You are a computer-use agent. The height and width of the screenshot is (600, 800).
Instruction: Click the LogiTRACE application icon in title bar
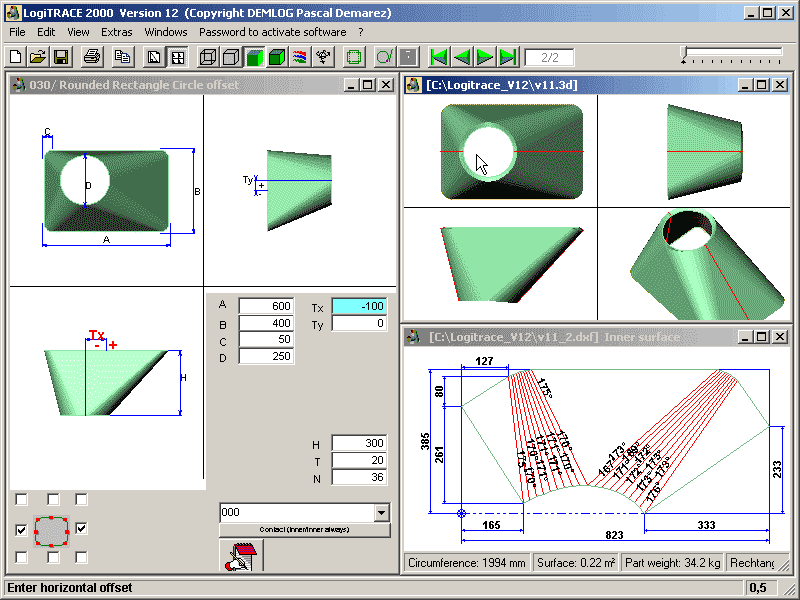pyautogui.click(x=13, y=13)
